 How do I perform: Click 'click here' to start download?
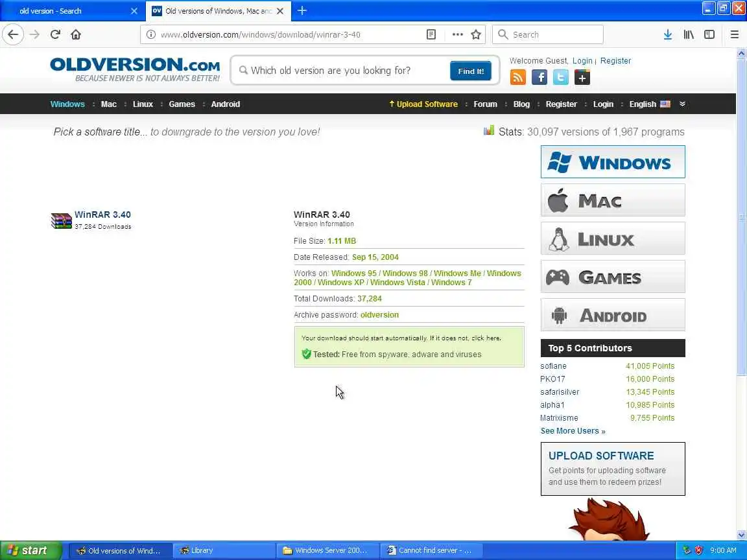[486, 338]
